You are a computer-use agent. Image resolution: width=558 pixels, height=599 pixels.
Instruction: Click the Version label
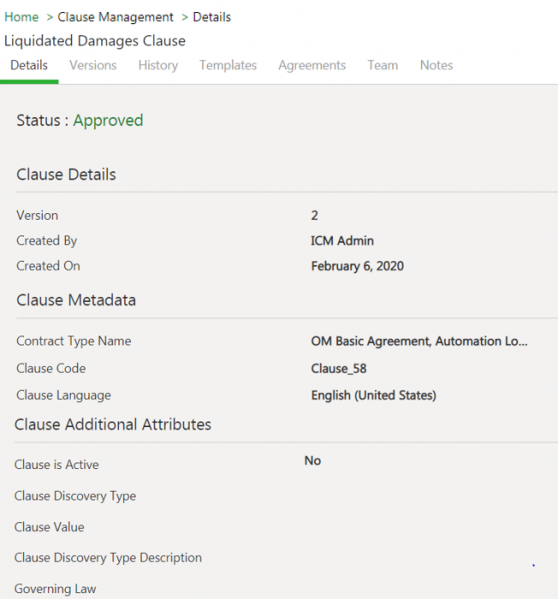pos(37,215)
